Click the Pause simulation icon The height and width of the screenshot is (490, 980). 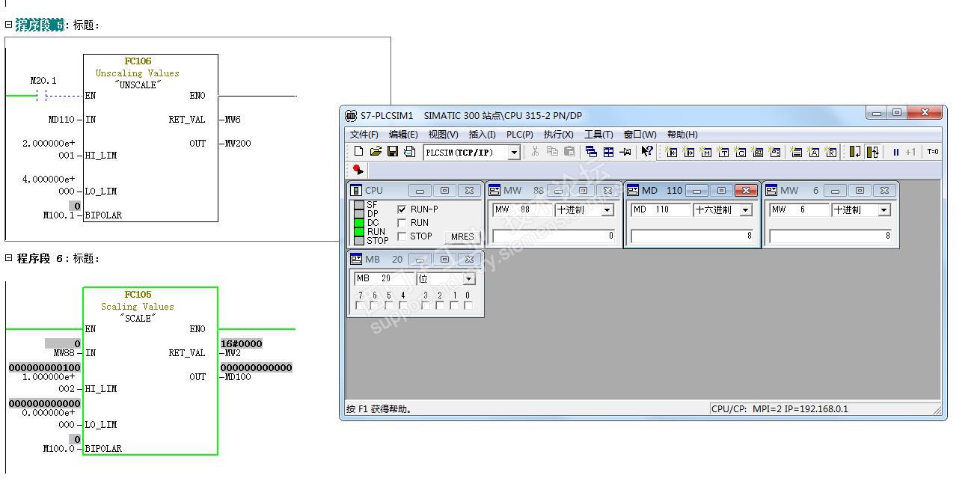point(895,152)
